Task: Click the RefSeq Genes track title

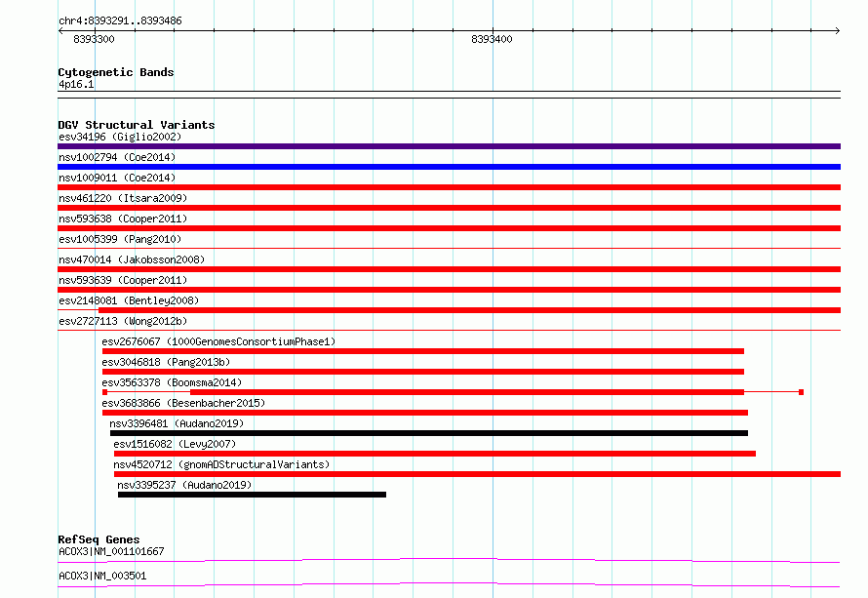Action: pos(99,539)
